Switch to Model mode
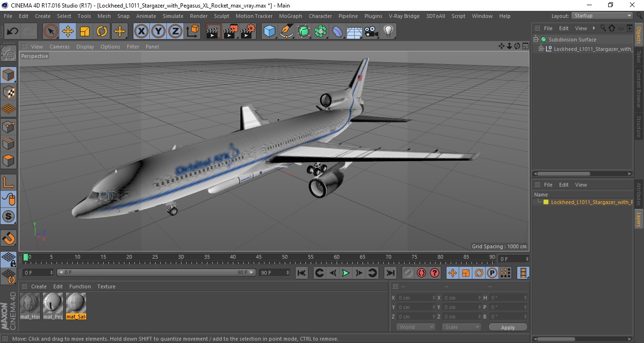The height and width of the screenshot is (343, 644). [x=8, y=75]
